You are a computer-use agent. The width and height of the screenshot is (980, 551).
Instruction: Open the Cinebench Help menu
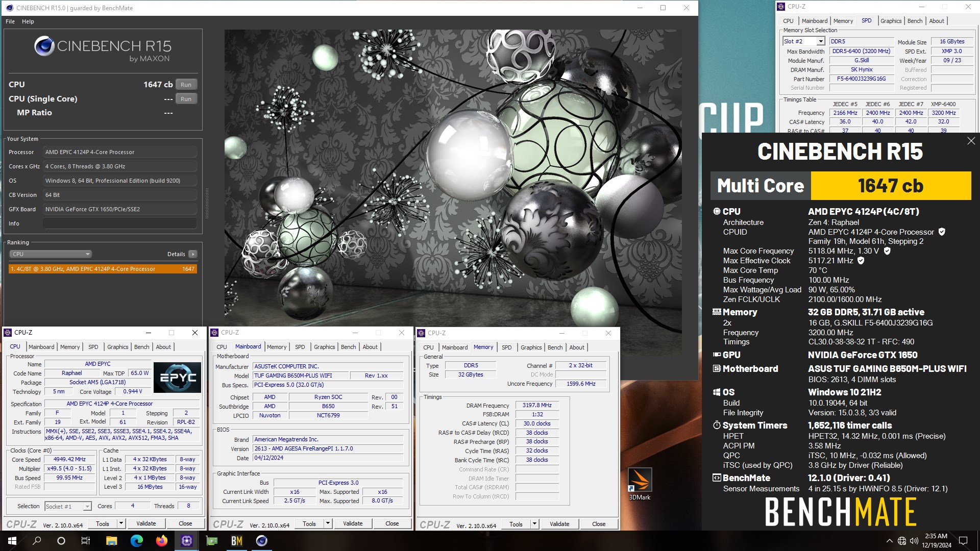(x=28, y=21)
